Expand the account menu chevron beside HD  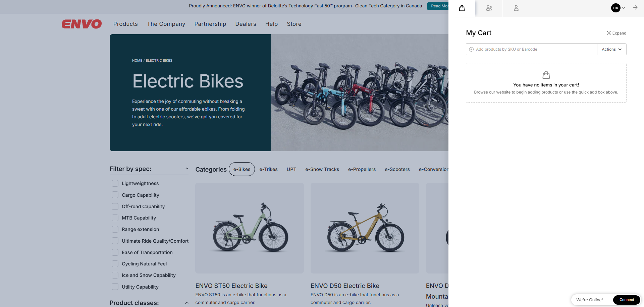tap(624, 8)
